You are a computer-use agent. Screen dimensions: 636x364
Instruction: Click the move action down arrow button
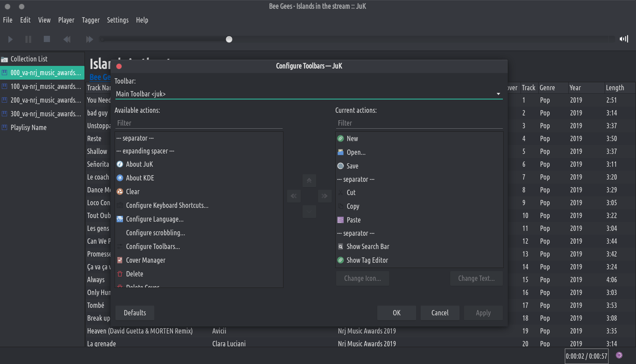coord(309,211)
